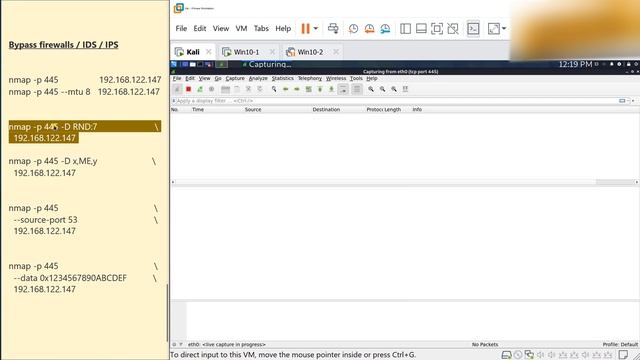Click the message log note icon in VMware

tap(623, 355)
